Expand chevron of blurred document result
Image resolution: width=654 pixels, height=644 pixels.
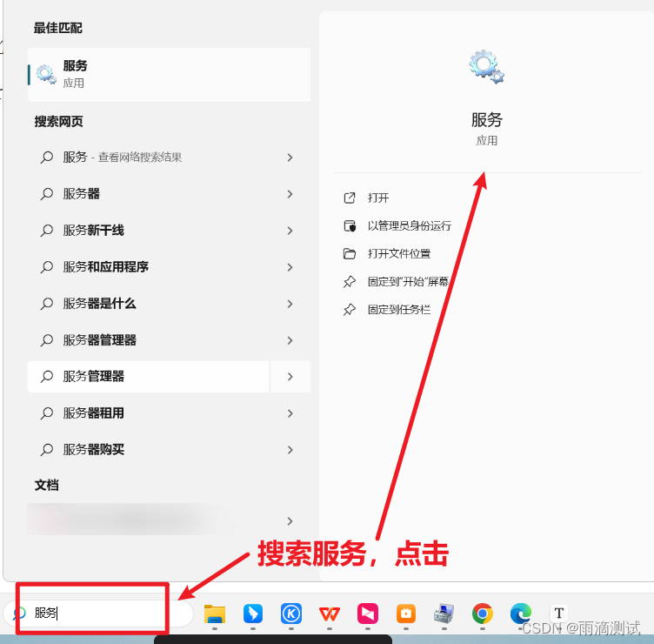[x=290, y=521]
